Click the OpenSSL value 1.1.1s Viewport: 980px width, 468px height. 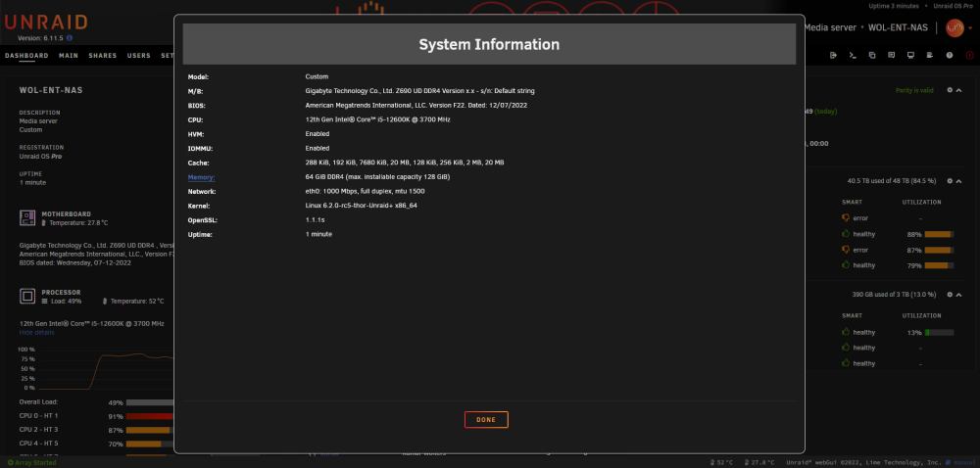click(315, 219)
